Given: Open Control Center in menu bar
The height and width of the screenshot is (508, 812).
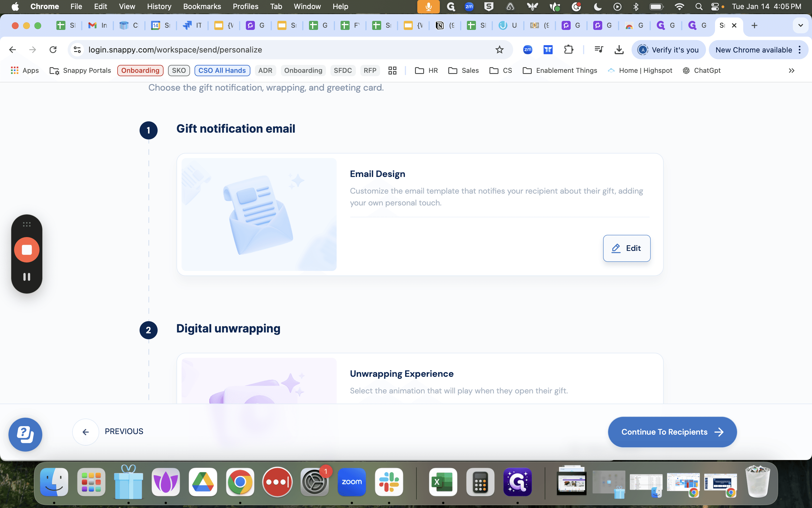Looking at the screenshot, I should 715,6.
